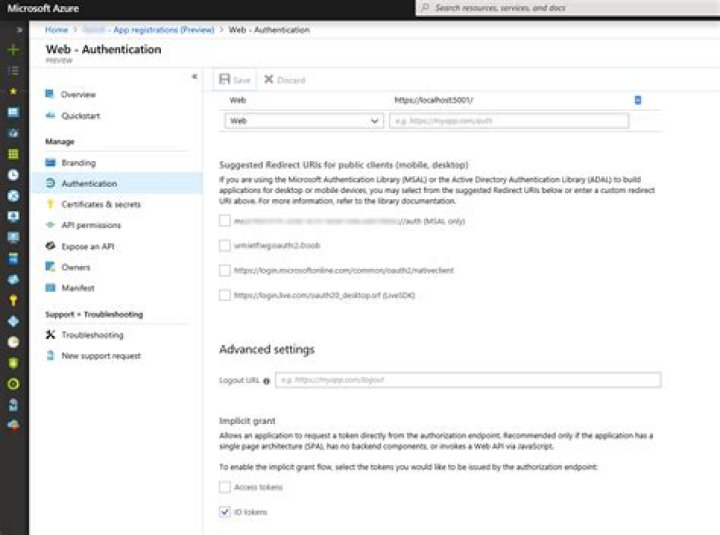
Task: Open Troubleshooting under Support
Action: (x=92, y=335)
